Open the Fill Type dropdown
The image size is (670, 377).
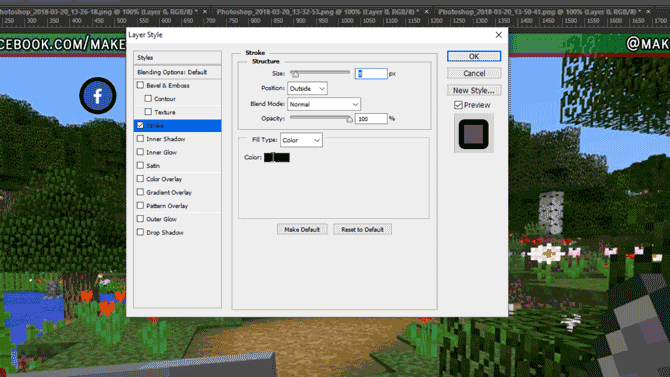301,140
